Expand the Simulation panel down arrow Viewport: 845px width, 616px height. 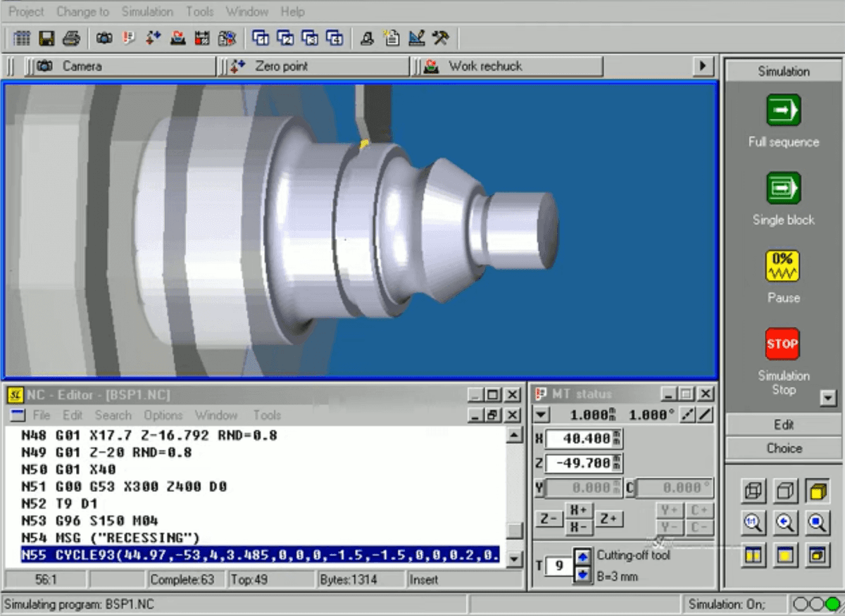[828, 398]
